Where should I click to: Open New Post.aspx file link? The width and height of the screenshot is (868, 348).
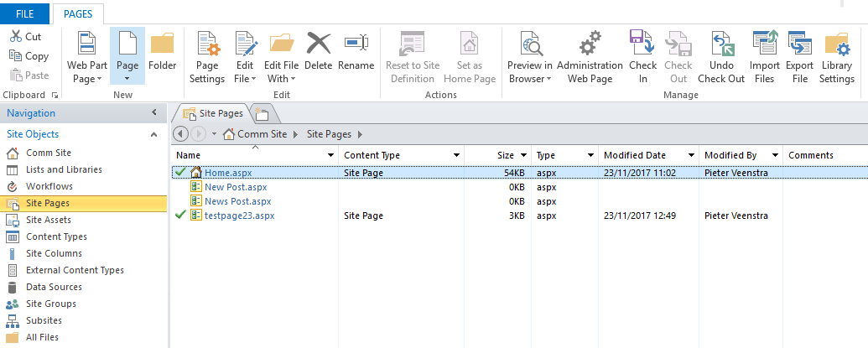pyautogui.click(x=236, y=187)
